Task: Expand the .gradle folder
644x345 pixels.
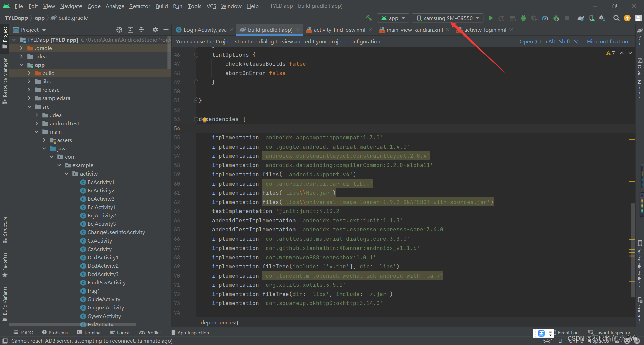Action: pos(21,48)
